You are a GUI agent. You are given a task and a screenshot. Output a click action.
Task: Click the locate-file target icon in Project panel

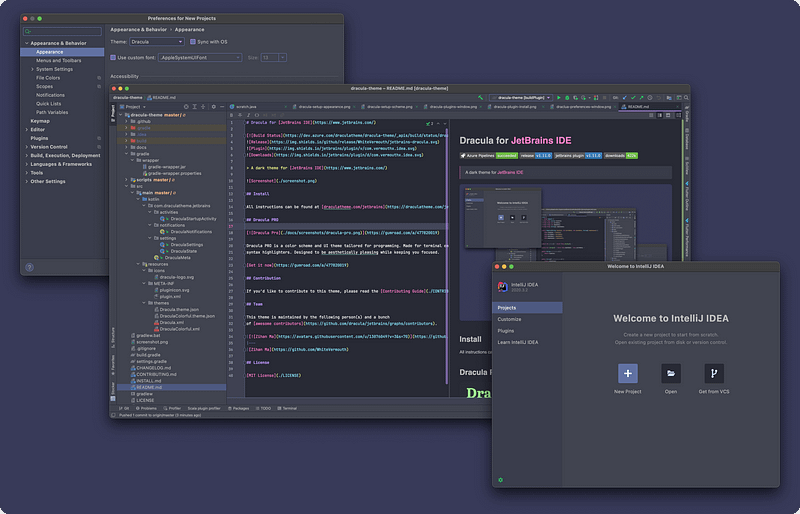click(186, 107)
